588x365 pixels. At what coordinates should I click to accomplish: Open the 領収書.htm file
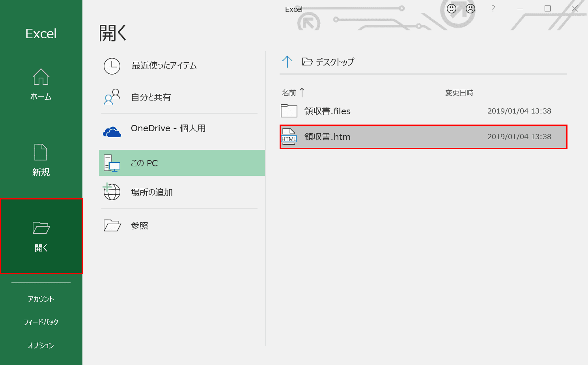(424, 137)
